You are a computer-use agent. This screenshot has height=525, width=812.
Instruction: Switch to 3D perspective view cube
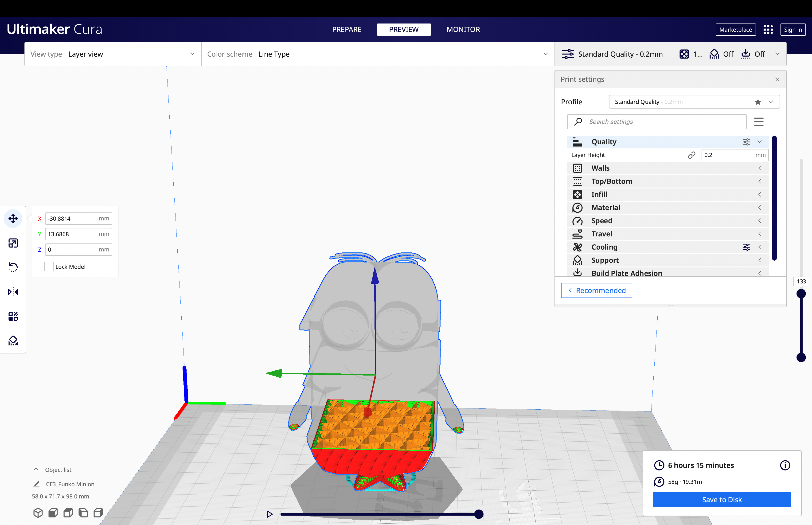(x=38, y=513)
